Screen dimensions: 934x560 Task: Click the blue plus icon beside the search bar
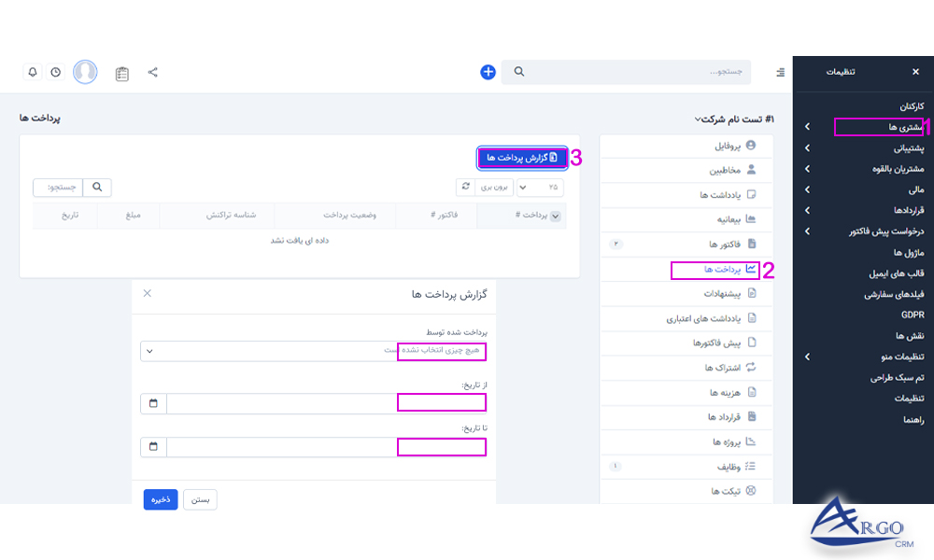pos(487,72)
